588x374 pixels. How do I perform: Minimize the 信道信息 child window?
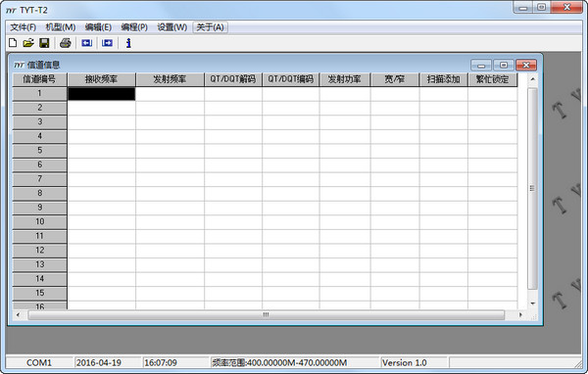pyautogui.click(x=481, y=66)
